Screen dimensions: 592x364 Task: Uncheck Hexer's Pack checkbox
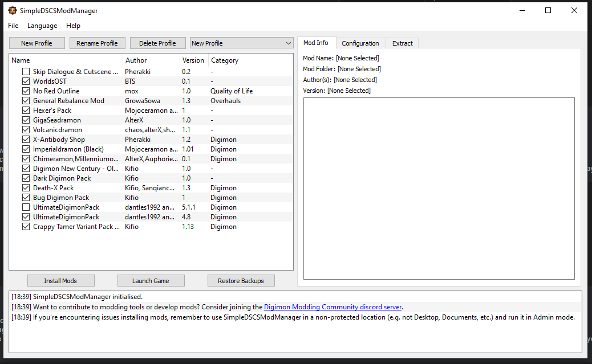(x=26, y=110)
